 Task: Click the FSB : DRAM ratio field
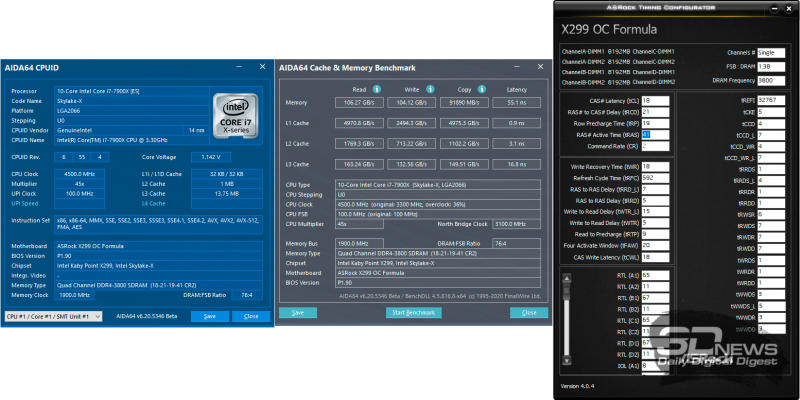(771, 66)
